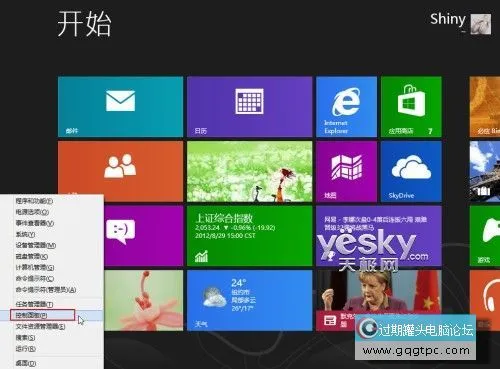Viewport: 500px width, 369px height.
Task: Select 命令提示符(管理员)(A) from the menu
Action: [46, 290]
